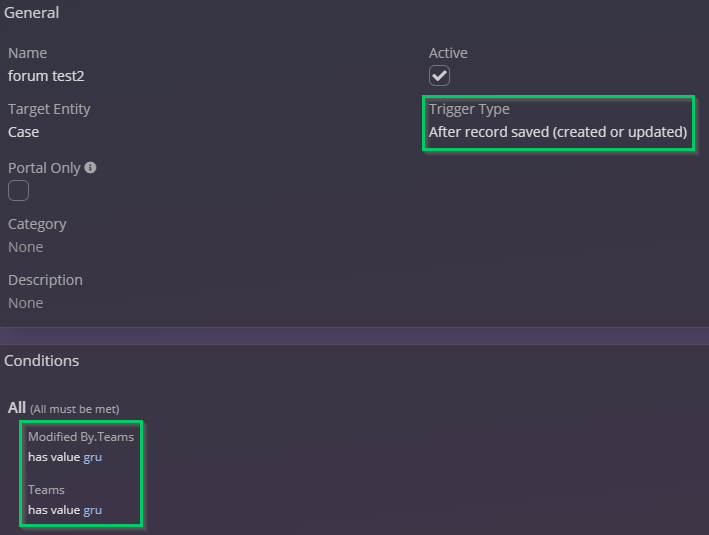Click the 'All' conditions group label
Image resolution: width=709 pixels, height=535 pixels.
(17, 407)
